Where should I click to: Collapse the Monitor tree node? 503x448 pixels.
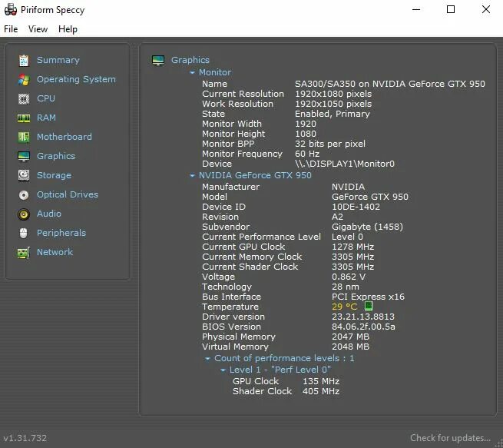192,73
